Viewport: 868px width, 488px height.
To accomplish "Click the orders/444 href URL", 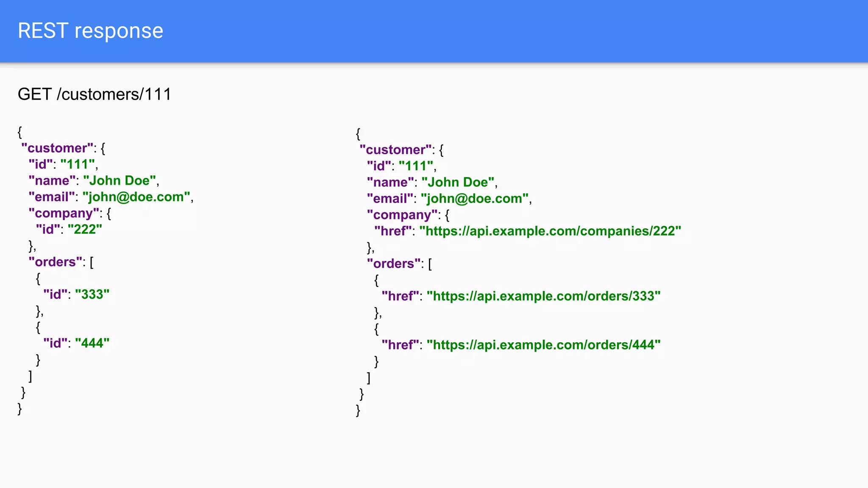I will pyautogui.click(x=543, y=345).
